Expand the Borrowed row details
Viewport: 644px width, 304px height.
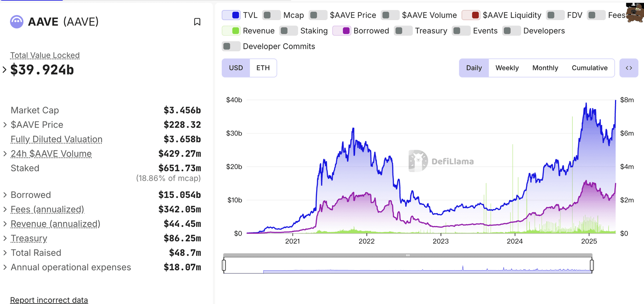(5, 195)
